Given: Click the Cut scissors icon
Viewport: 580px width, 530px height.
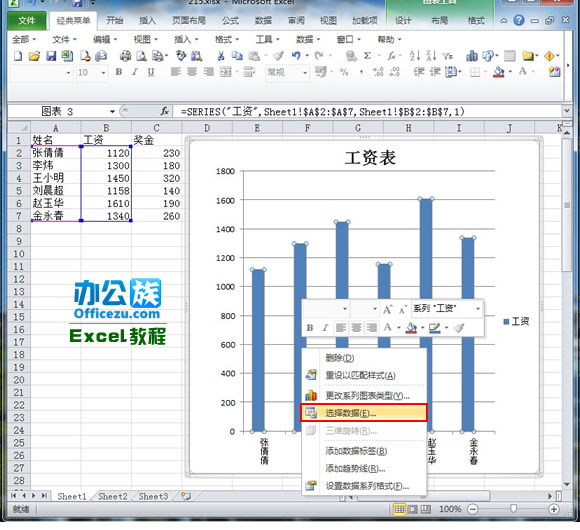Looking at the screenshot, I should coord(221,56).
